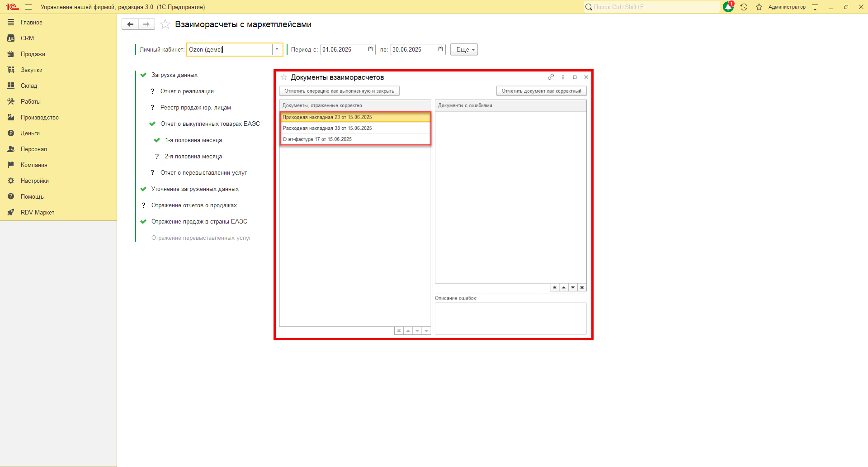Open favorites star in the title bar
This screenshot has width=868, height=467.
[759, 7]
